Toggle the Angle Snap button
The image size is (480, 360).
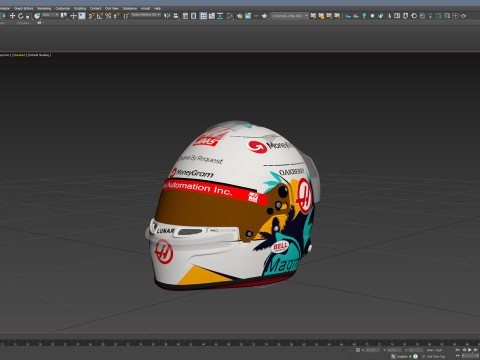point(100,16)
